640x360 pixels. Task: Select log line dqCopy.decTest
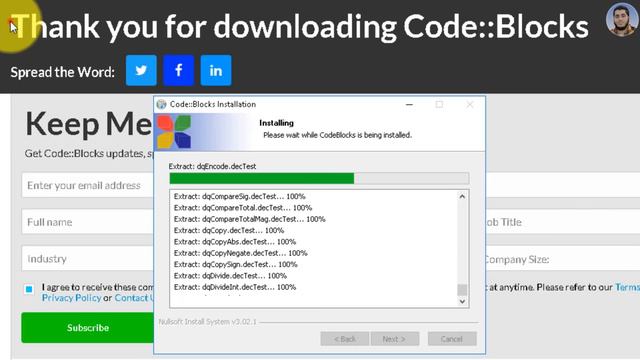pos(229,230)
